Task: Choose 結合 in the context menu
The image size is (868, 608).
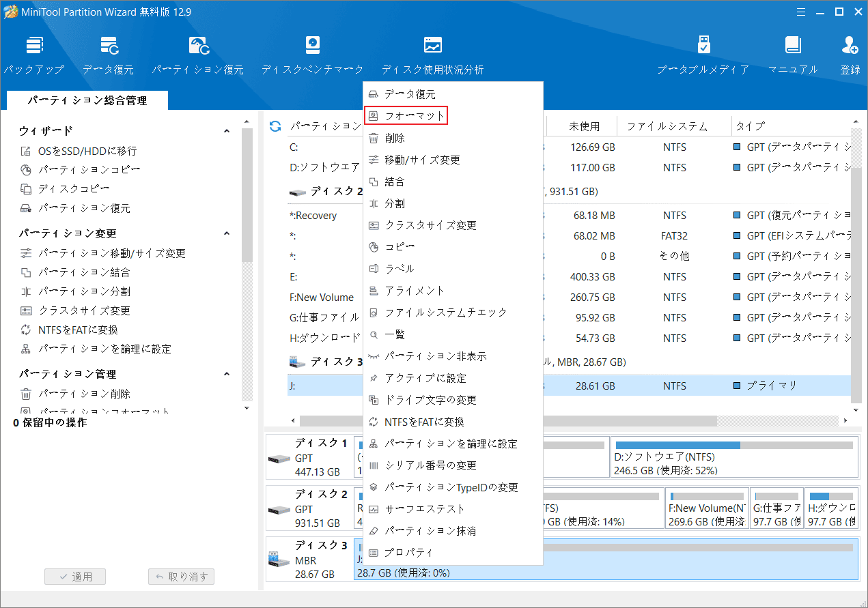Action: 453,182
